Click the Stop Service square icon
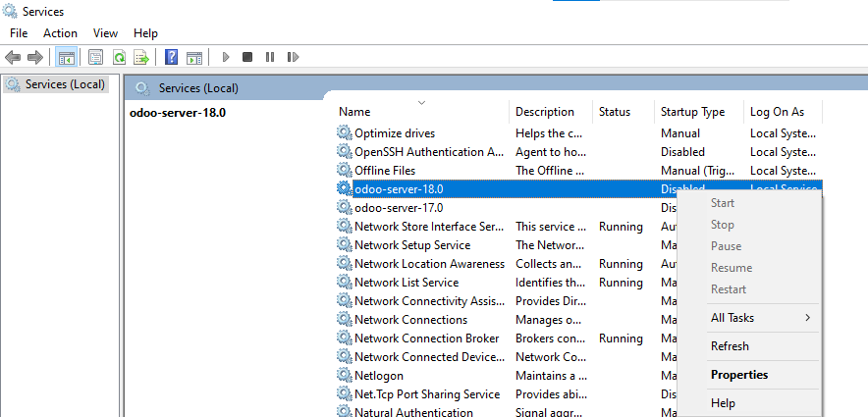 [247, 57]
